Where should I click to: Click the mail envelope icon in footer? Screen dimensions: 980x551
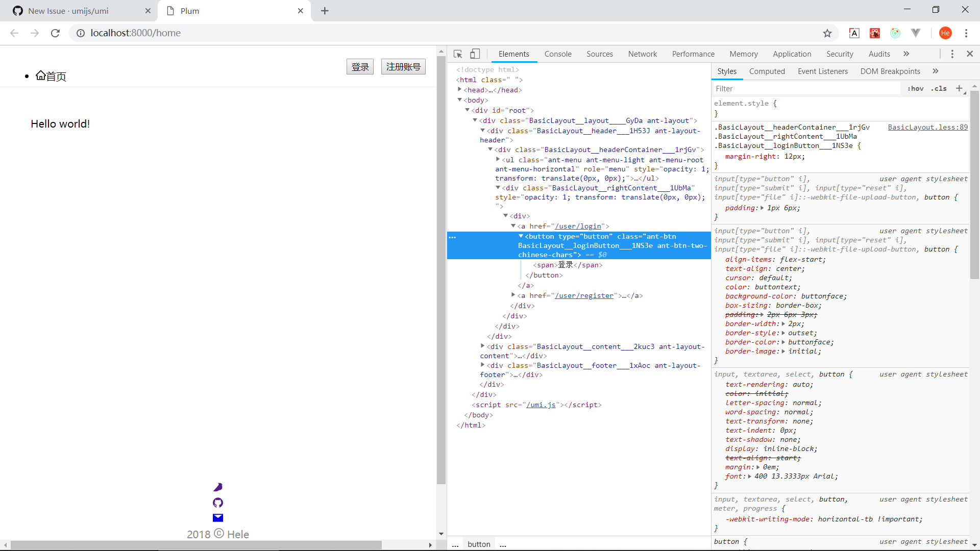click(218, 518)
